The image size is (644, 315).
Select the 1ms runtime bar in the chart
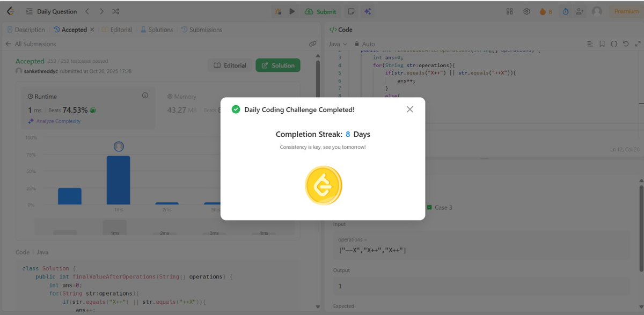[118, 180]
